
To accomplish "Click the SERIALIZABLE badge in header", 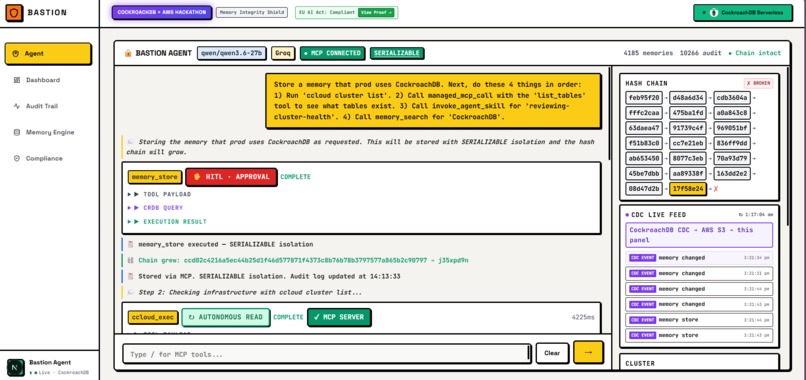I will pos(397,53).
